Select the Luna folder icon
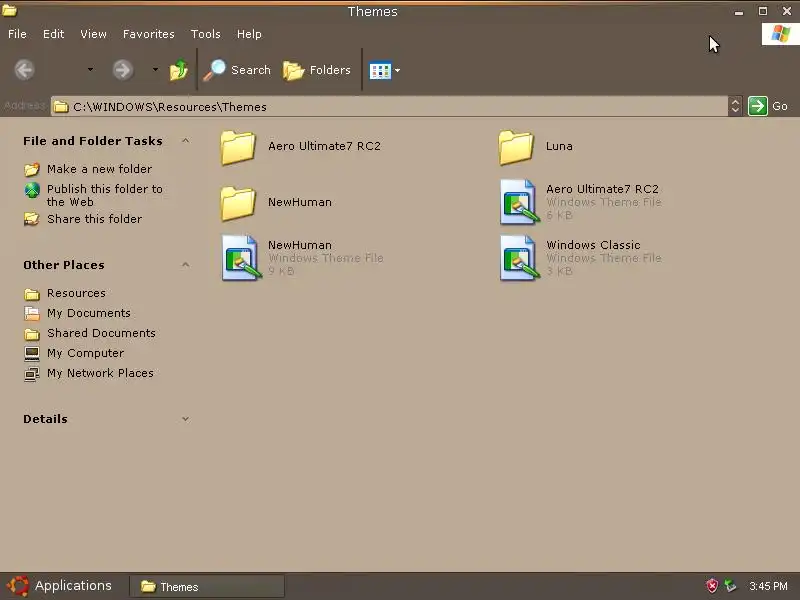The height and width of the screenshot is (600, 800). [516, 147]
